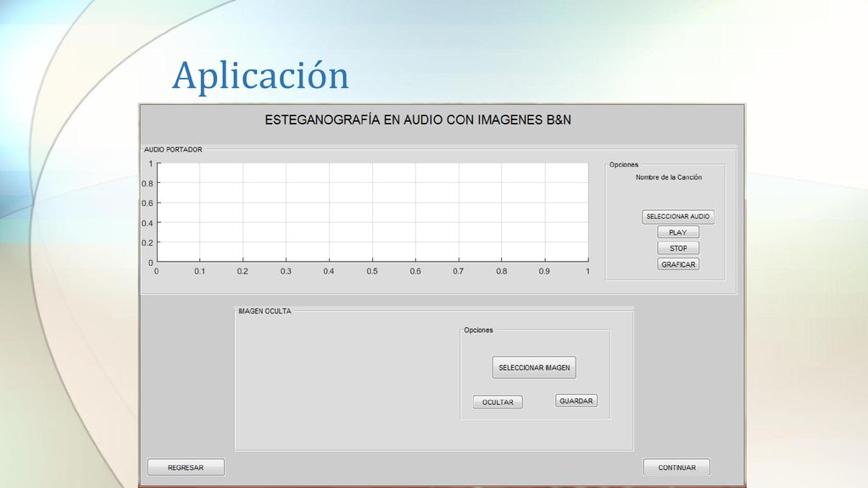
Task: Click the 'Opciones' label in image panel
Action: point(478,330)
